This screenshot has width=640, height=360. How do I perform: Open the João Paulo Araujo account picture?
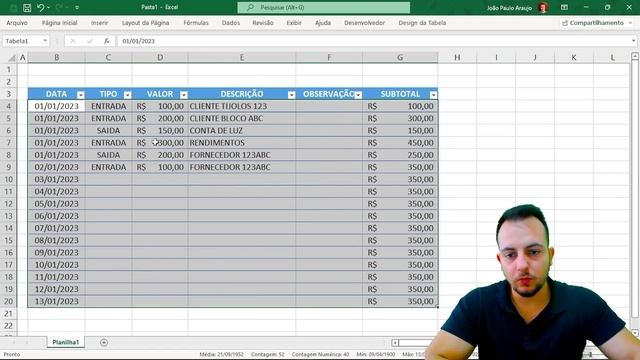click(x=543, y=7)
